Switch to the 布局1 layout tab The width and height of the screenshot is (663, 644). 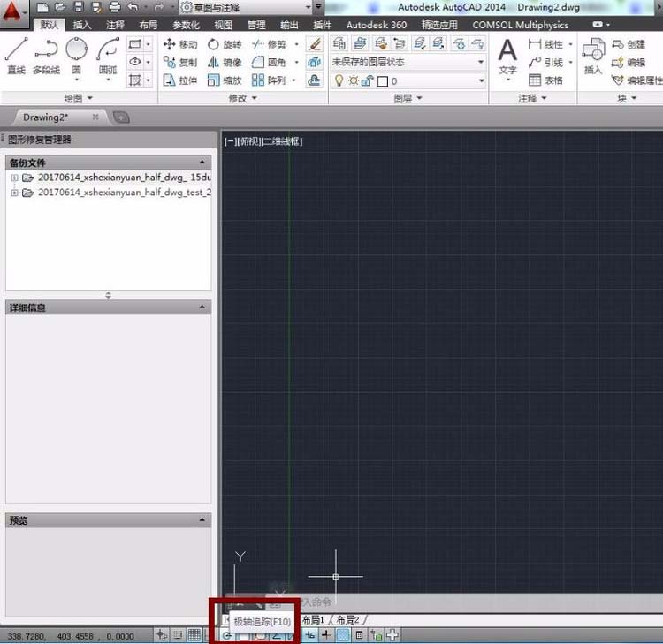point(313,620)
